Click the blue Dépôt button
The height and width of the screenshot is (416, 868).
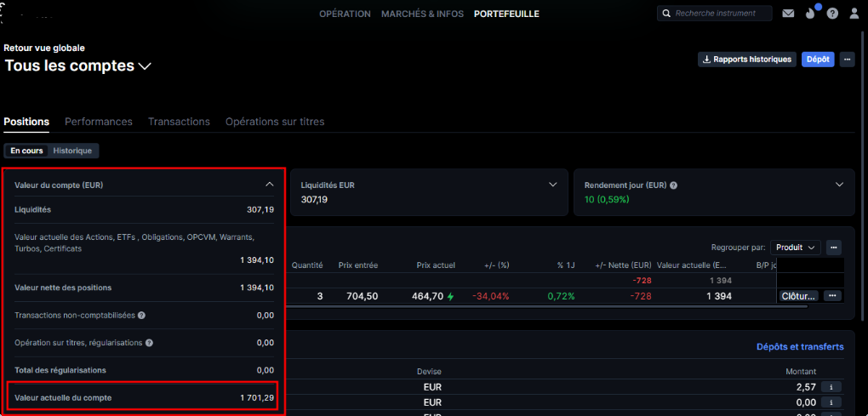click(818, 59)
